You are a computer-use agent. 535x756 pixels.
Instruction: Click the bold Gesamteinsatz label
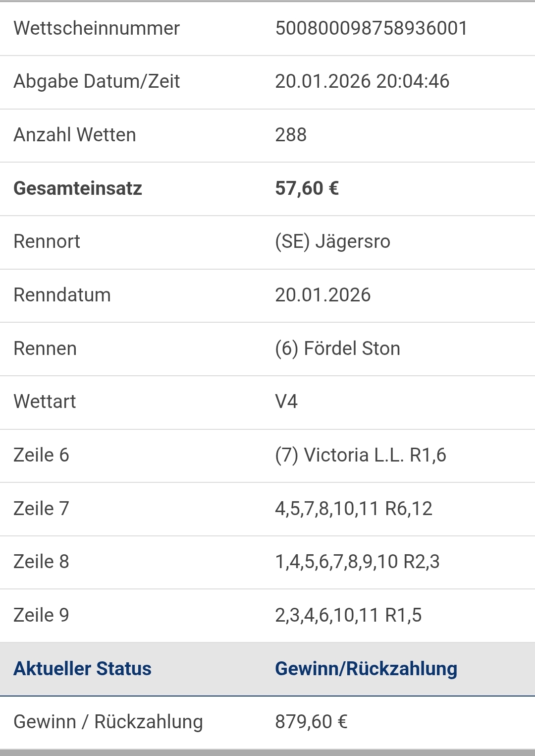78,188
